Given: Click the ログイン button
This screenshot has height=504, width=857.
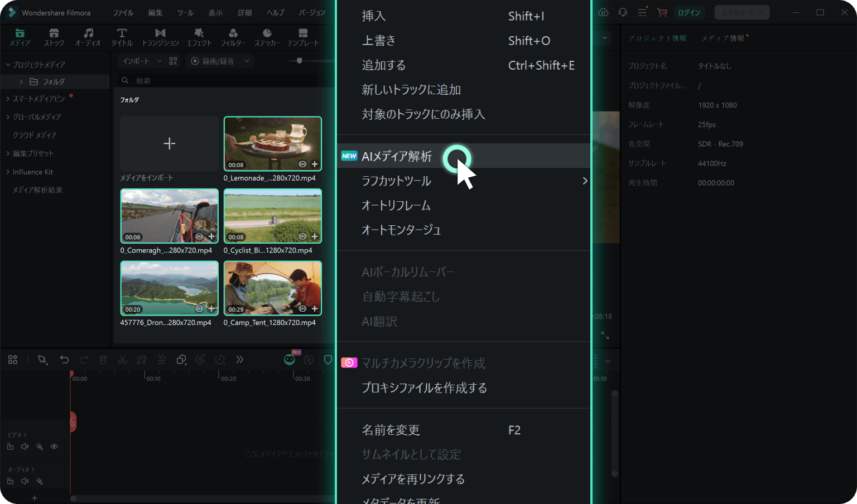Looking at the screenshot, I should coord(689,12).
